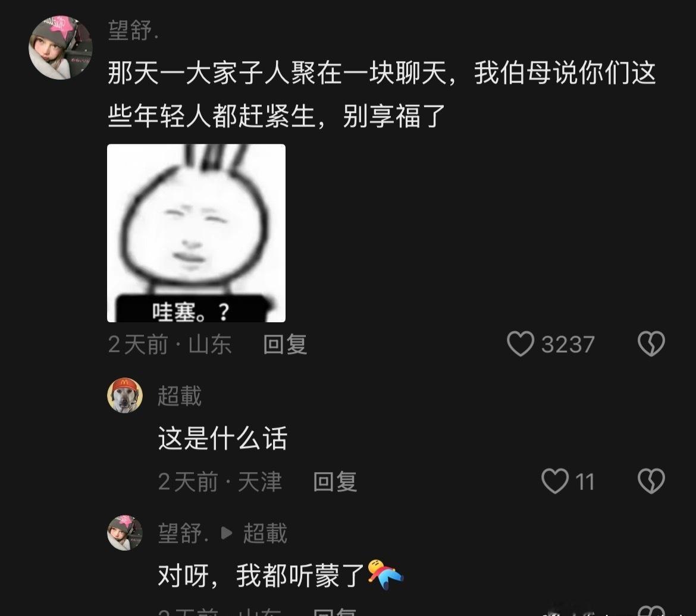Select the reply text 这是什么话
This screenshot has height=616, width=696.
223,438
